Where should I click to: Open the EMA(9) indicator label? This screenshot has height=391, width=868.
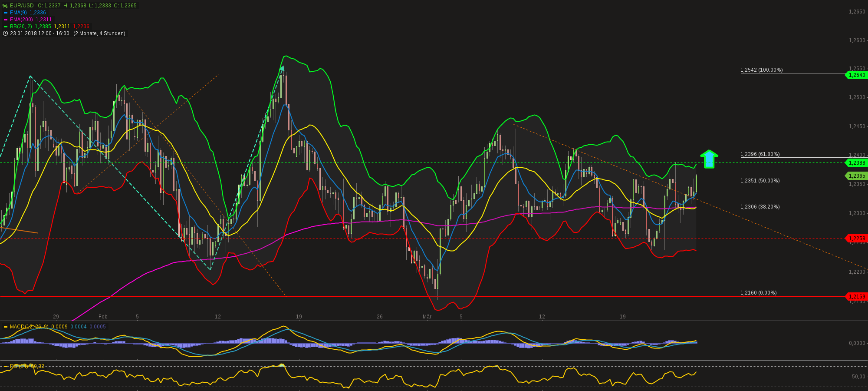point(19,13)
